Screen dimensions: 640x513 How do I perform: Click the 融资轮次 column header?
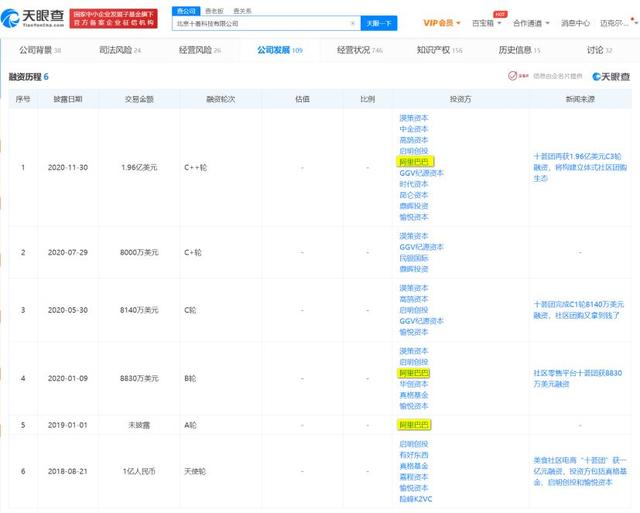point(221,99)
